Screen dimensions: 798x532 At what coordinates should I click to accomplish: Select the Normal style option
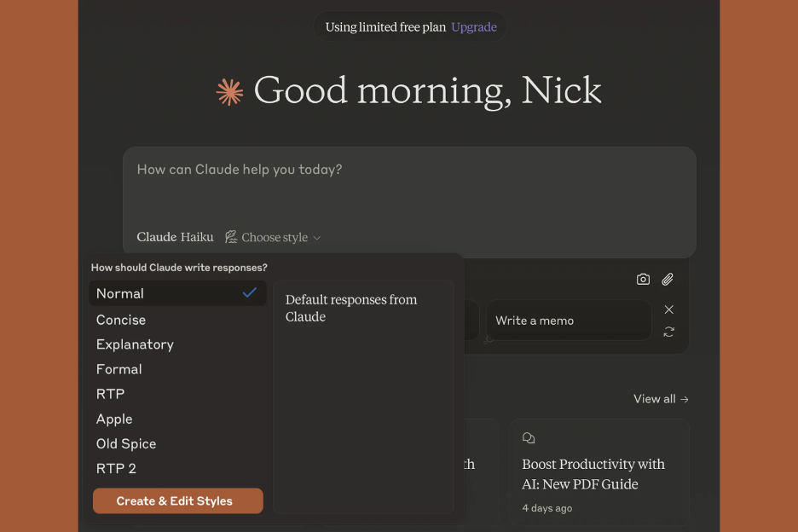point(177,293)
